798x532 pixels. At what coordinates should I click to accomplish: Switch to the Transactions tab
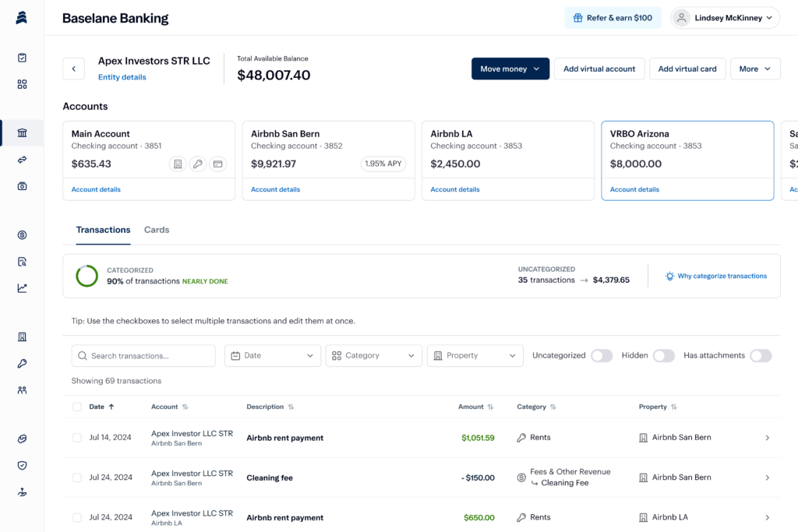tap(103, 230)
